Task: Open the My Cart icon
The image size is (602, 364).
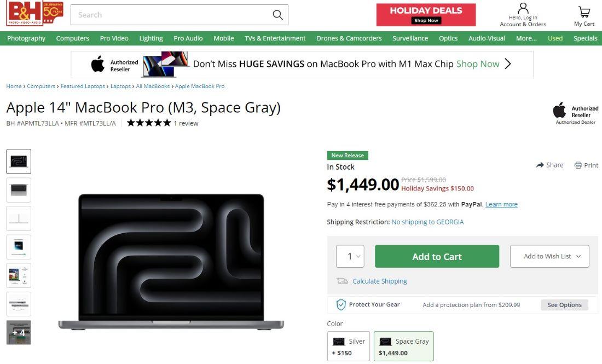Action: tap(584, 12)
